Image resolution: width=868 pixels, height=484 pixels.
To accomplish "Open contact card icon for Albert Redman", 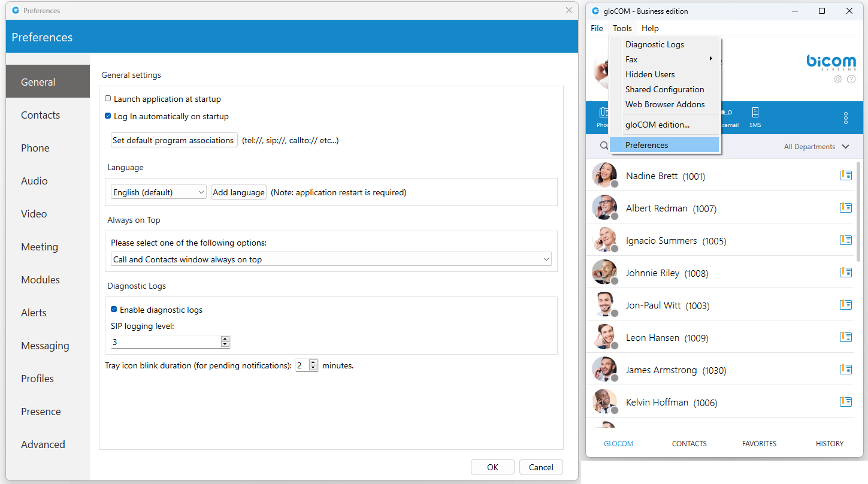I will coord(846,208).
